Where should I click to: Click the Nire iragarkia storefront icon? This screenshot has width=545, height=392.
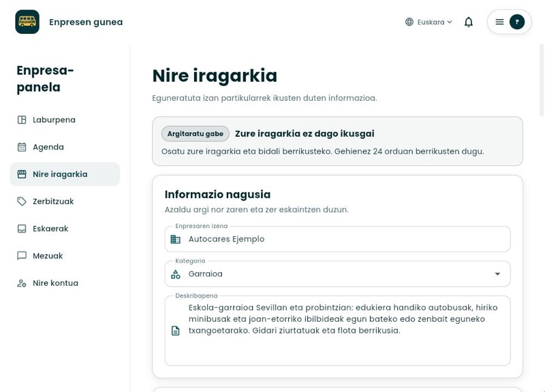(x=22, y=174)
